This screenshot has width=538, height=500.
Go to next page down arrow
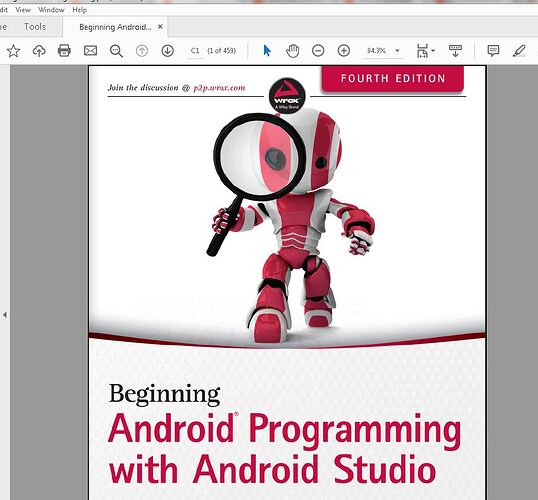pos(167,51)
